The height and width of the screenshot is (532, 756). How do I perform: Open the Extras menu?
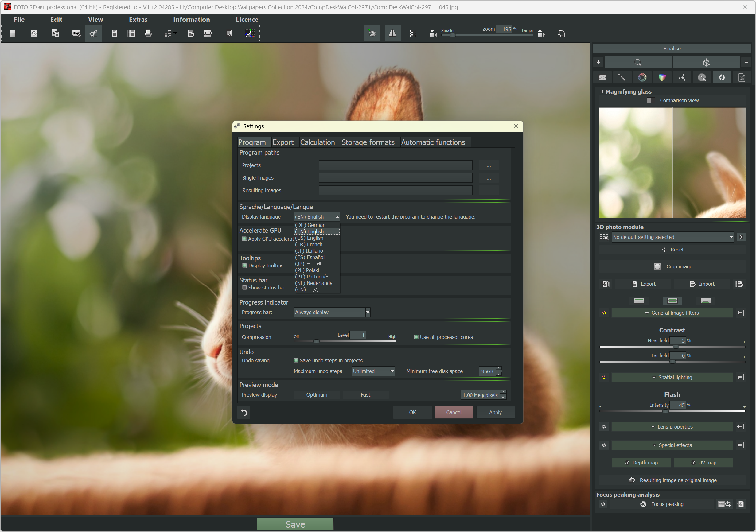point(138,19)
